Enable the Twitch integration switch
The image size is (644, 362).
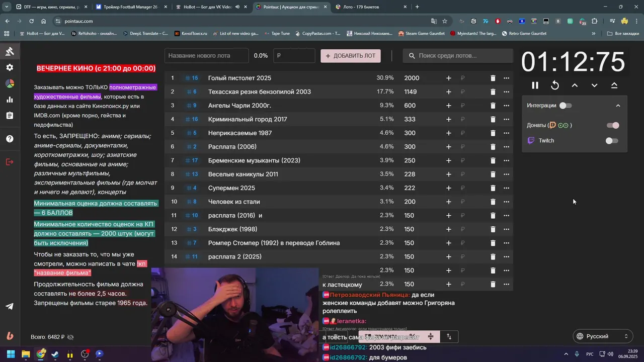click(612, 141)
